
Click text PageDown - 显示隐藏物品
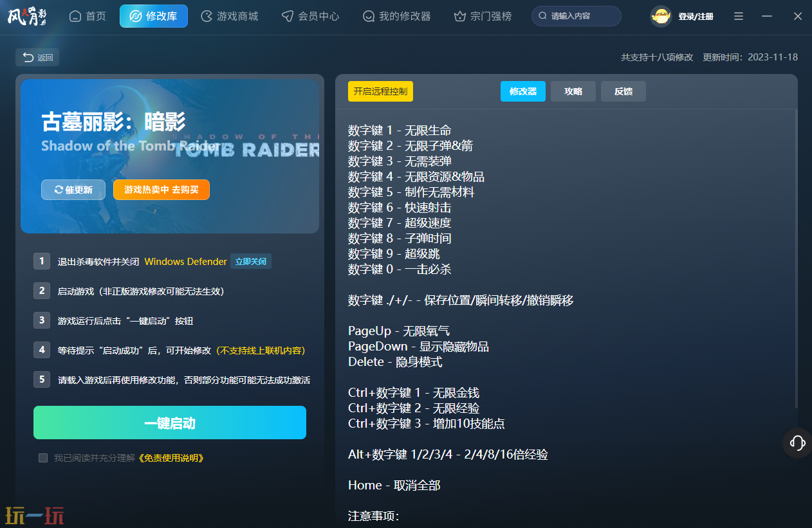click(418, 347)
